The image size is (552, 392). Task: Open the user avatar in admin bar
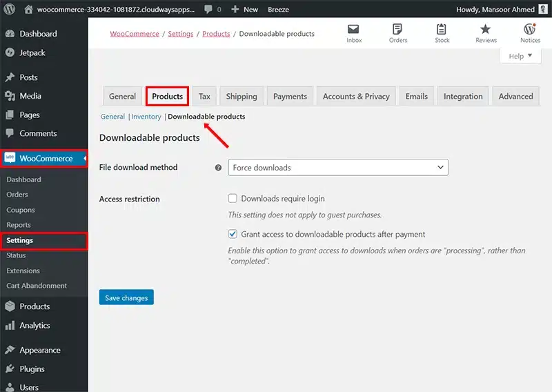click(x=543, y=9)
